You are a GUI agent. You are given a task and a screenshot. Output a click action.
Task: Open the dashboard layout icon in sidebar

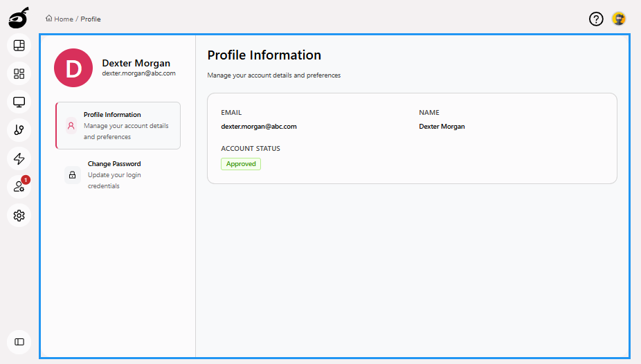point(19,46)
